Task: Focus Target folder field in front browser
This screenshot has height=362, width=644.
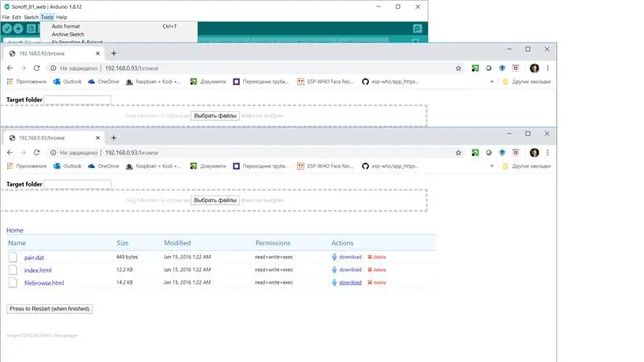Action: click(77, 184)
